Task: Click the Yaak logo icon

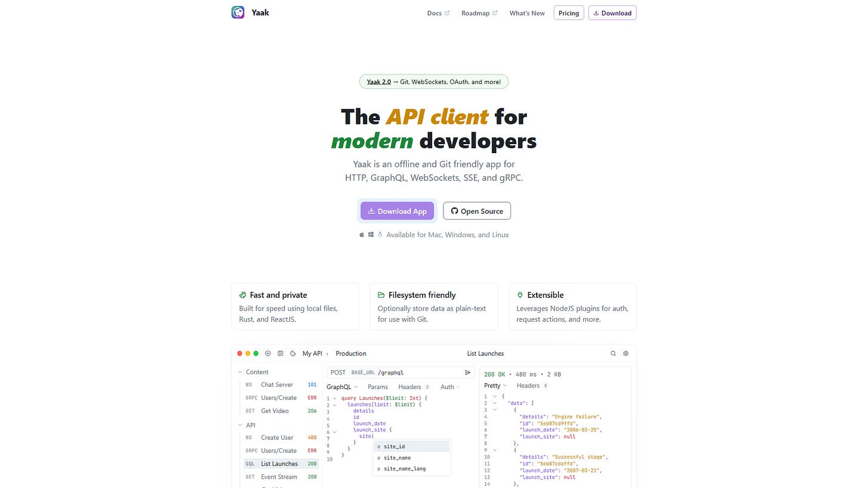Action: [x=238, y=13]
